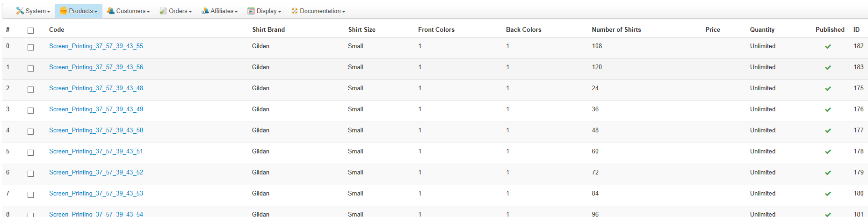Screen dimensions: 868x217
Task: Open product link Screen_Printing_37_57_39_43_51
Action: pos(96,151)
